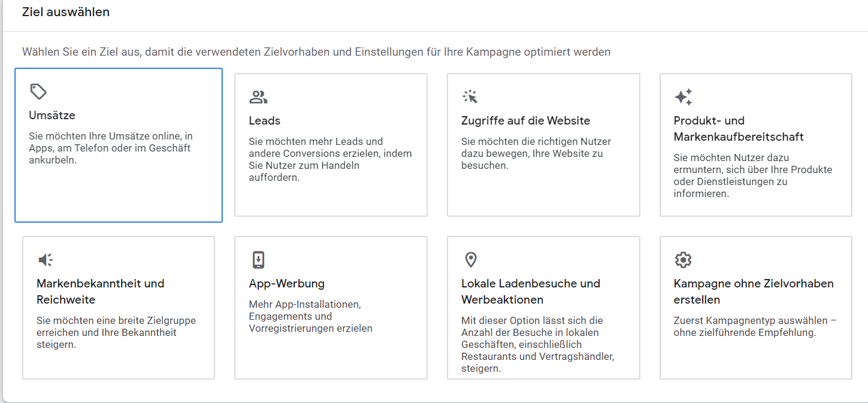
Task: Click the cursor click icon for website traffic
Action: click(x=470, y=97)
